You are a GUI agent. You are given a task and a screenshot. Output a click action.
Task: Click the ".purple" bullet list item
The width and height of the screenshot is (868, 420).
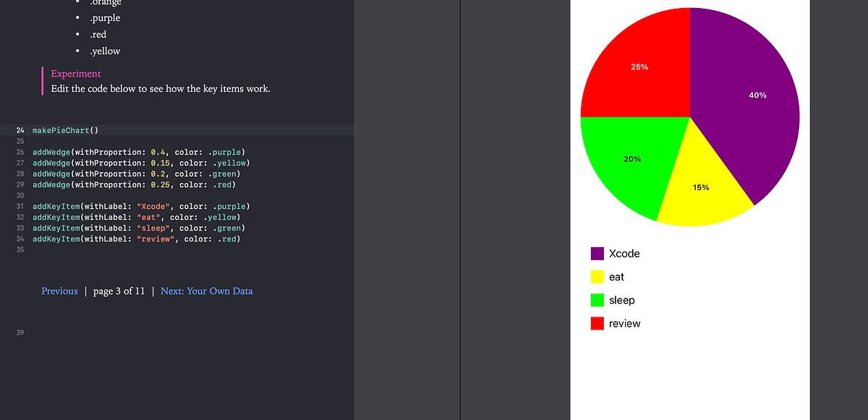[105, 17]
